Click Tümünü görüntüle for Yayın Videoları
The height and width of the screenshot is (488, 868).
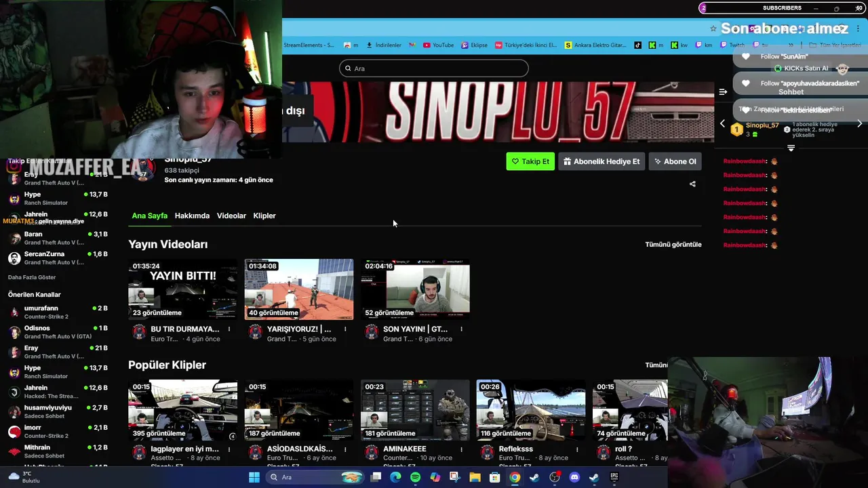coord(673,245)
